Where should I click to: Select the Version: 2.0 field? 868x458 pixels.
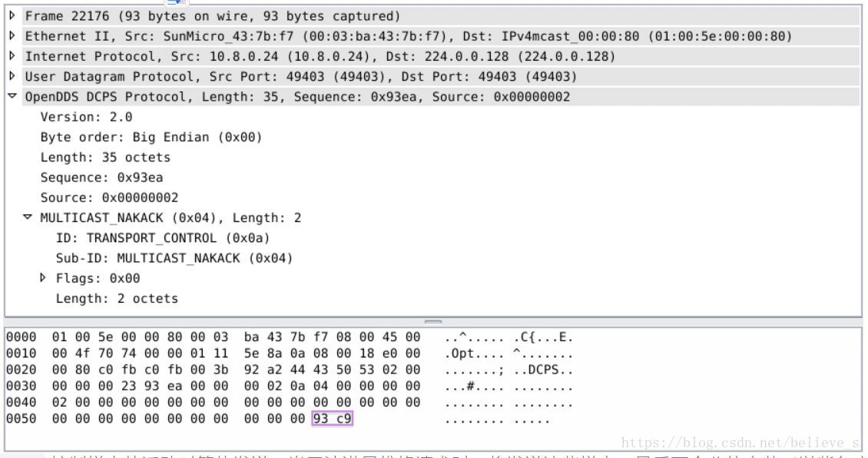point(86,117)
